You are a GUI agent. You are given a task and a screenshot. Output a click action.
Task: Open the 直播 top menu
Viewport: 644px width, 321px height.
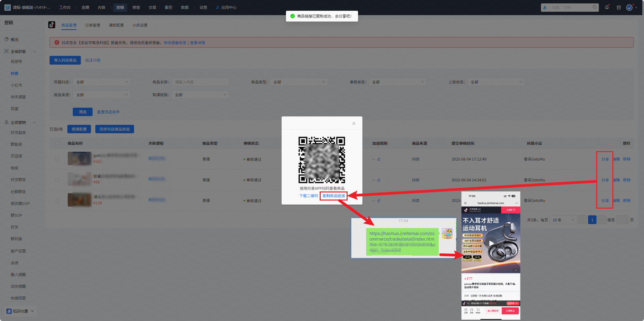pyautogui.click(x=85, y=7)
